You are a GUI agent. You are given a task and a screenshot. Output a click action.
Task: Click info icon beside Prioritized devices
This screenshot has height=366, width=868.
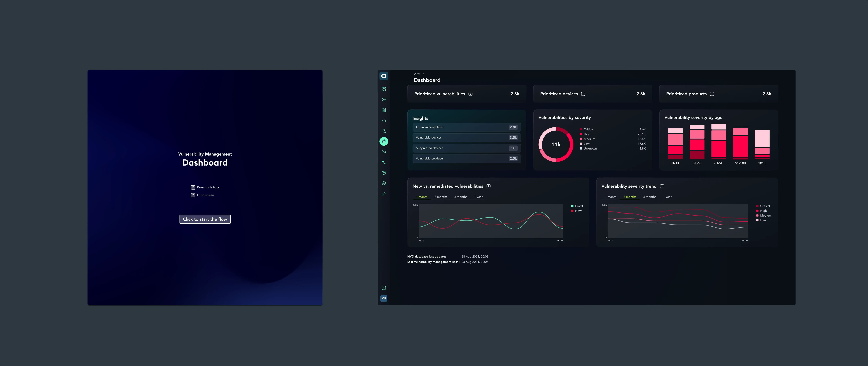[583, 94]
